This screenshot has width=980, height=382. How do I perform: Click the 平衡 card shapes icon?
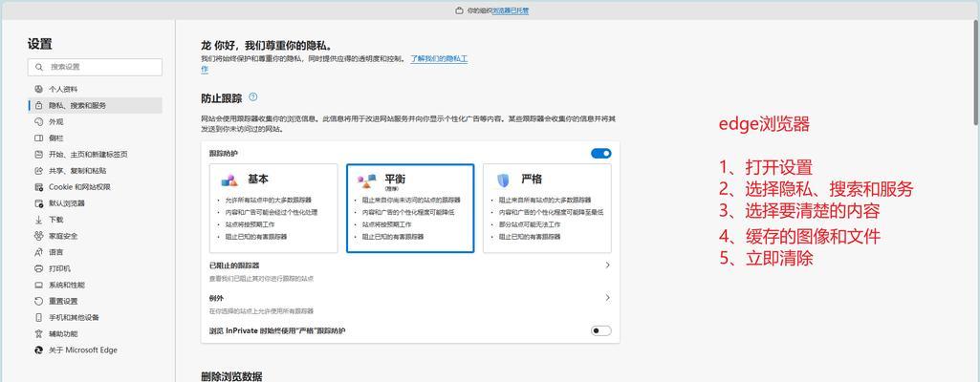(x=367, y=180)
